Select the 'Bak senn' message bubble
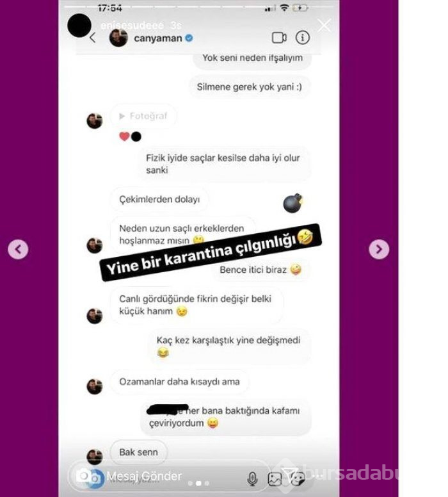 tap(138, 452)
